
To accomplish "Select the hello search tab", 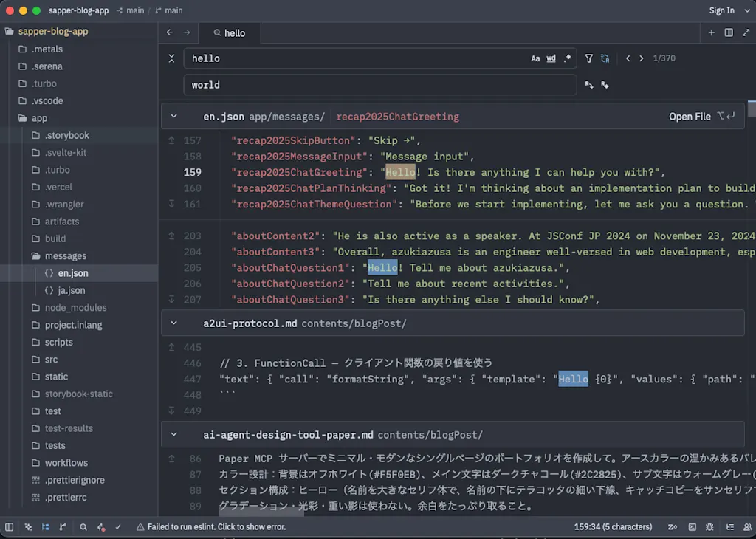I will pyautogui.click(x=230, y=32).
